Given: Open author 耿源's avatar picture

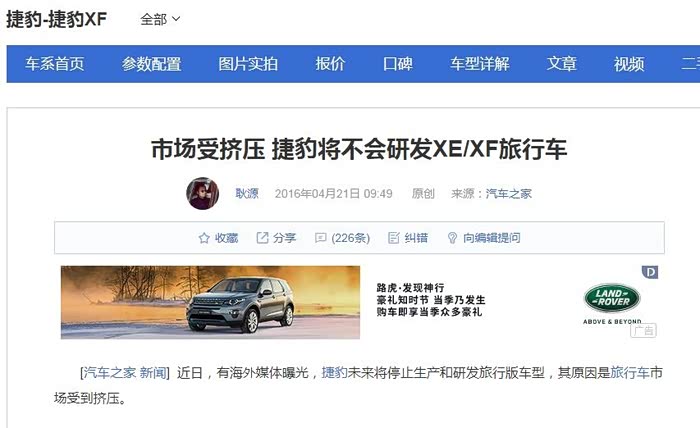Looking at the screenshot, I should pyautogui.click(x=203, y=193).
